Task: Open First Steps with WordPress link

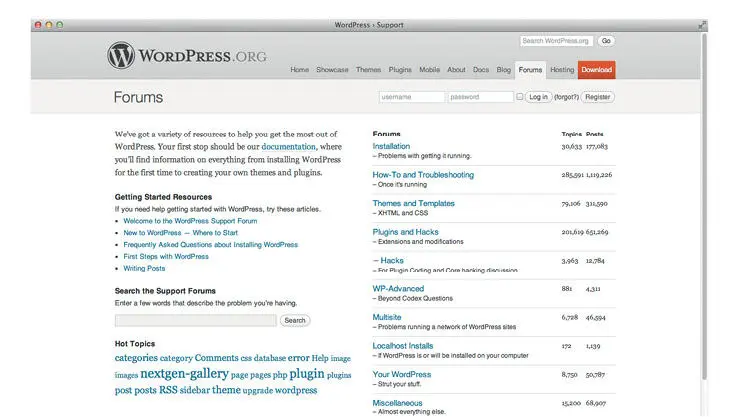Action: click(166, 256)
